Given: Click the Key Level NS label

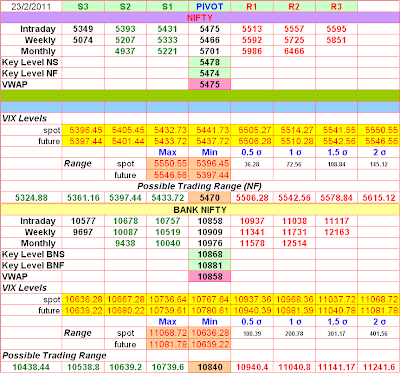Looking at the screenshot, I should pos(30,62).
